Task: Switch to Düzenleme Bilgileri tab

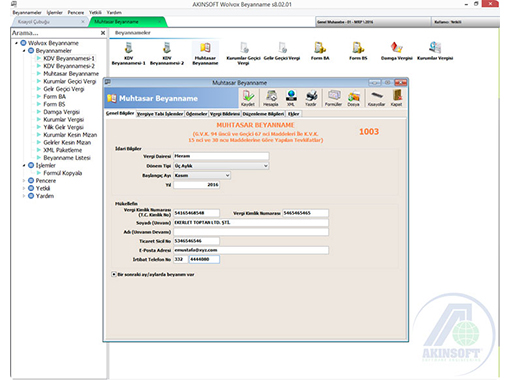Action: (263, 114)
